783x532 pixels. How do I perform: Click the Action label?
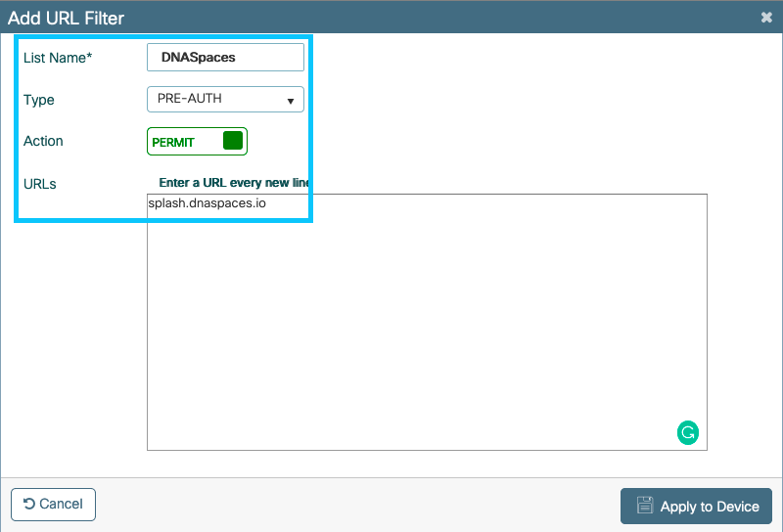pyautogui.click(x=43, y=141)
